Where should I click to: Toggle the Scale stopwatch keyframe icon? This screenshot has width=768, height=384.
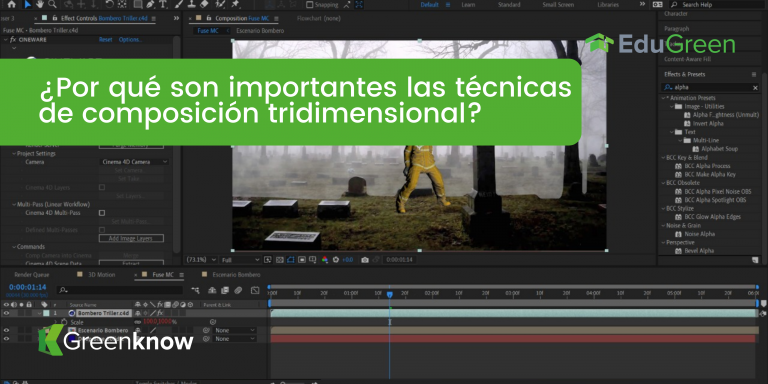64,322
